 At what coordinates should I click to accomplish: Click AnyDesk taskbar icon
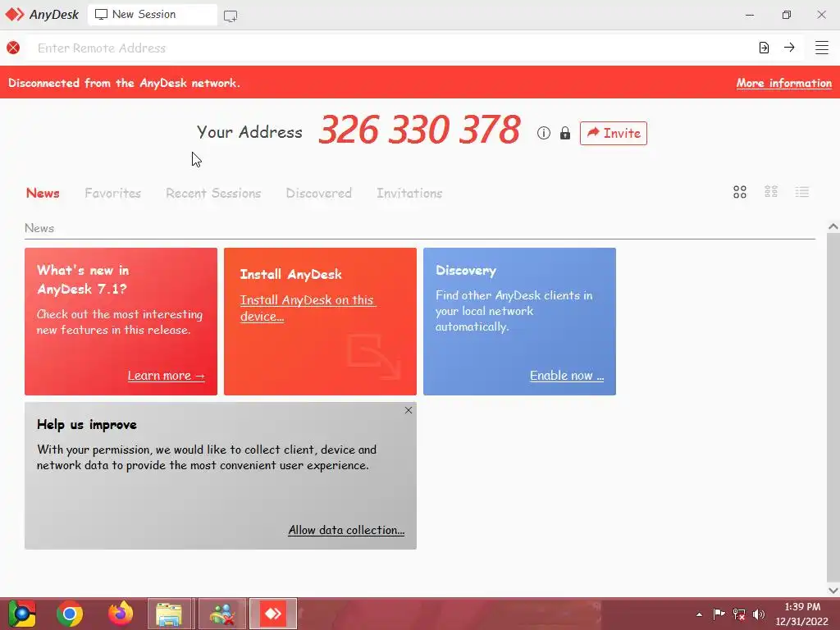tap(272, 614)
